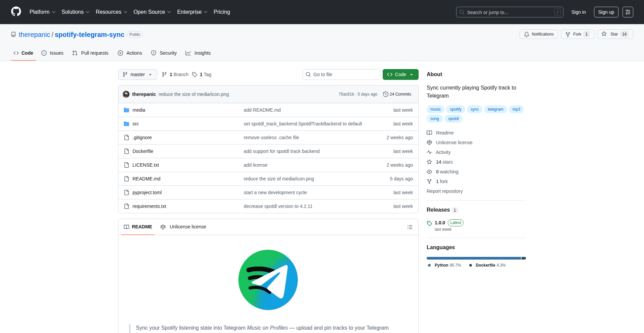Image resolution: width=644 pixels, height=333 pixels.
Task: Open the README outline list icon
Action: (x=410, y=227)
